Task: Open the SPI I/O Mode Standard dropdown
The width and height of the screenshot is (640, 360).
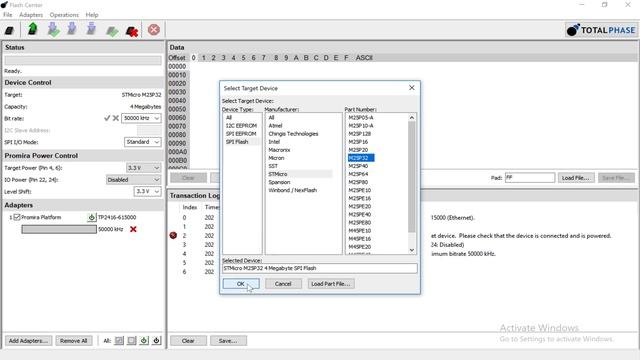Action: (142, 142)
